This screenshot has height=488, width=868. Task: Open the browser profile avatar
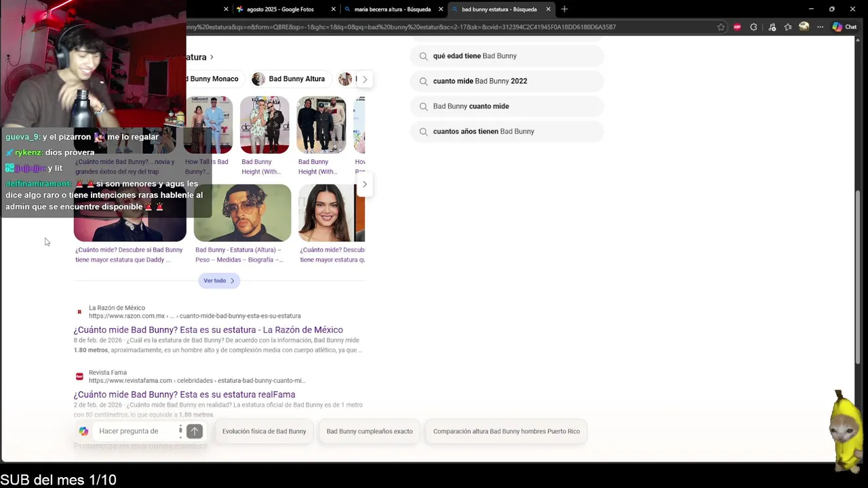[804, 27]
